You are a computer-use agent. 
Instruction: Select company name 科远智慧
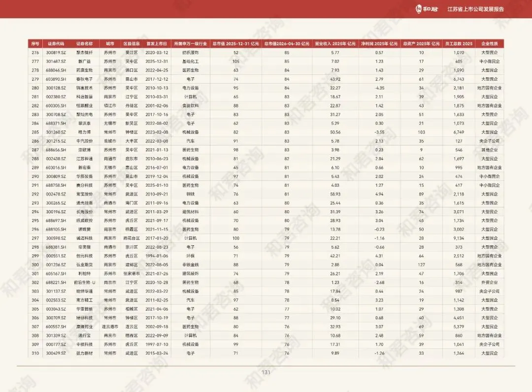(85, 97)
